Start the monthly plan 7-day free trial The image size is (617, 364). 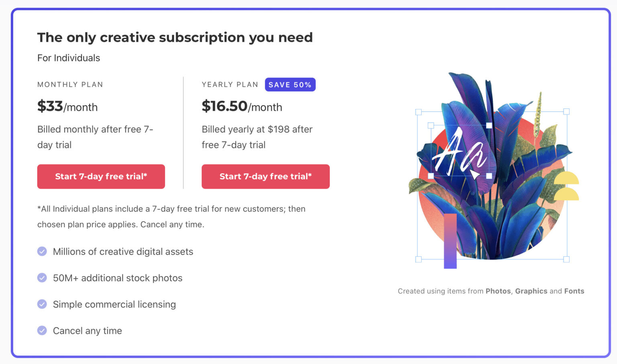pyautogui.click(x=101, y=177)
